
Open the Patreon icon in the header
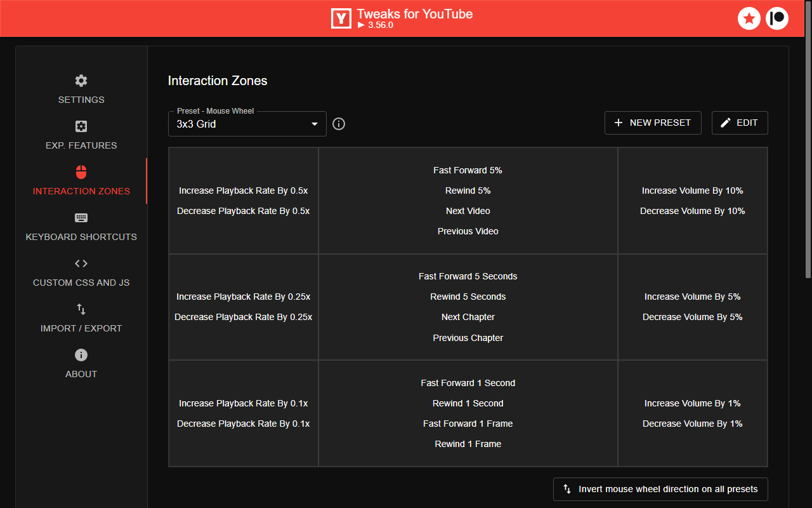(x=777, y=18)
